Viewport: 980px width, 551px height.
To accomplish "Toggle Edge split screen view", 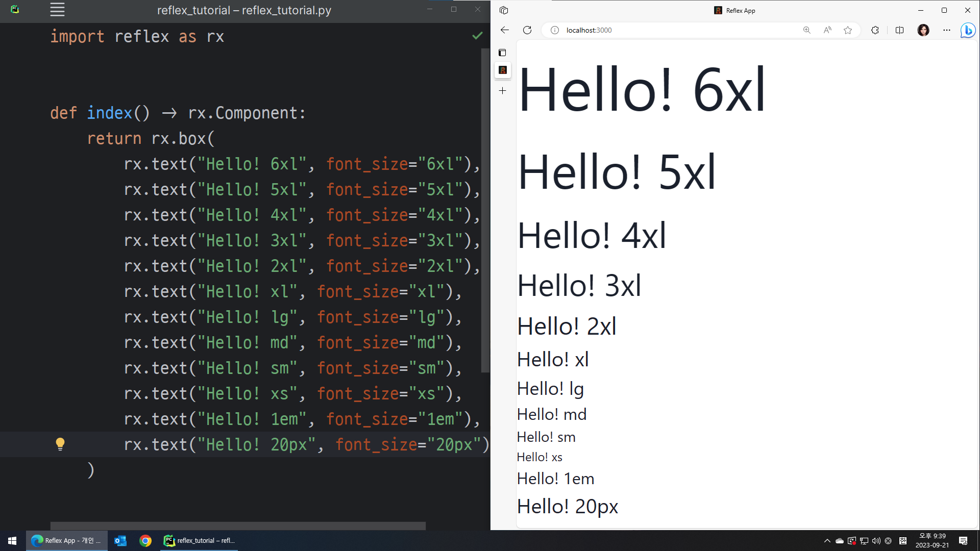I will [899, 30].
